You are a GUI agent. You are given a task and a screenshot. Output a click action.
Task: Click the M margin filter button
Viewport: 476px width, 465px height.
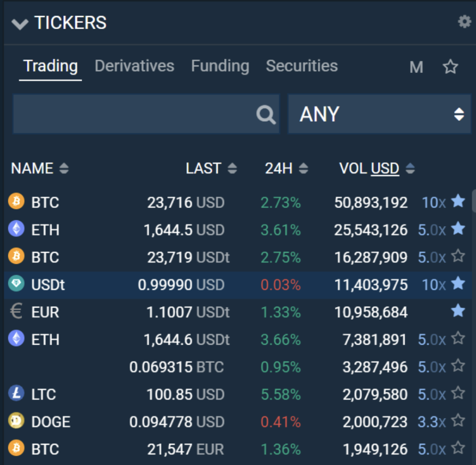coord(416,67)
